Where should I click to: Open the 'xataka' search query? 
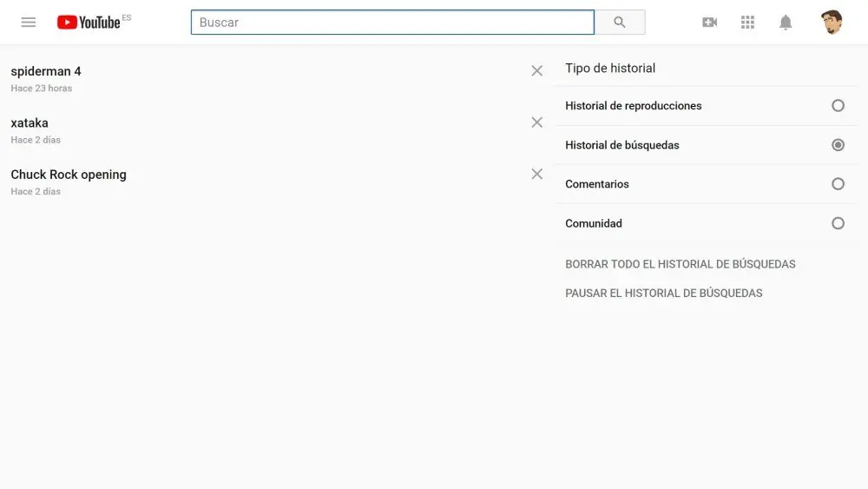tap(30, 123)
